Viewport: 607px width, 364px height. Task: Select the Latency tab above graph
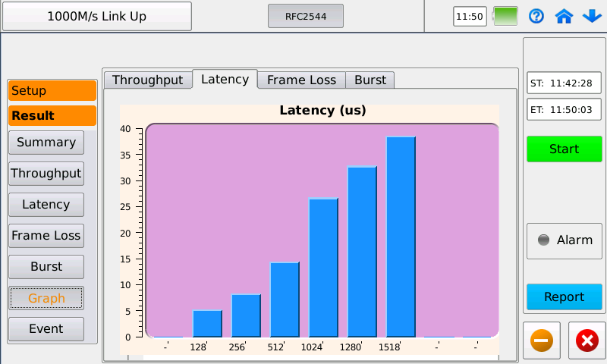[225, 79]
